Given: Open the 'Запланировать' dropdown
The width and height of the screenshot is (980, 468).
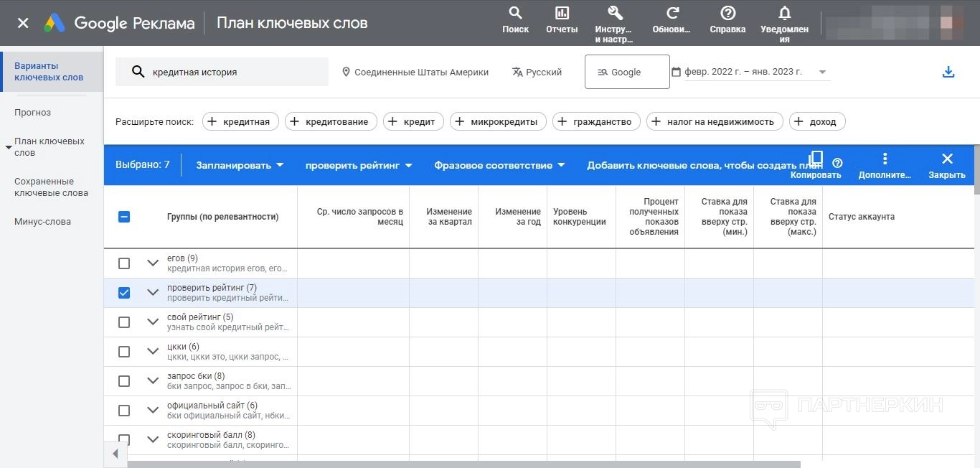Looking at the screenshot, I should pyautogui.click(x=240, y=165).
